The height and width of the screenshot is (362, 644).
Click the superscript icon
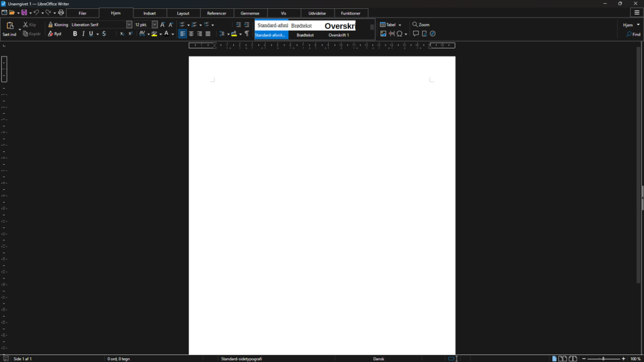(x=130, y=34)
